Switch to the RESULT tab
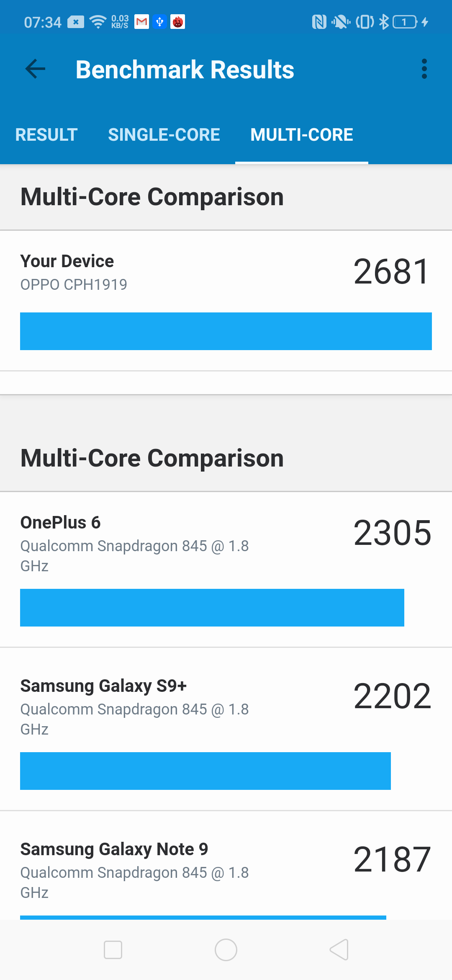The image size is (452, 980). click(x=46, y=135)
